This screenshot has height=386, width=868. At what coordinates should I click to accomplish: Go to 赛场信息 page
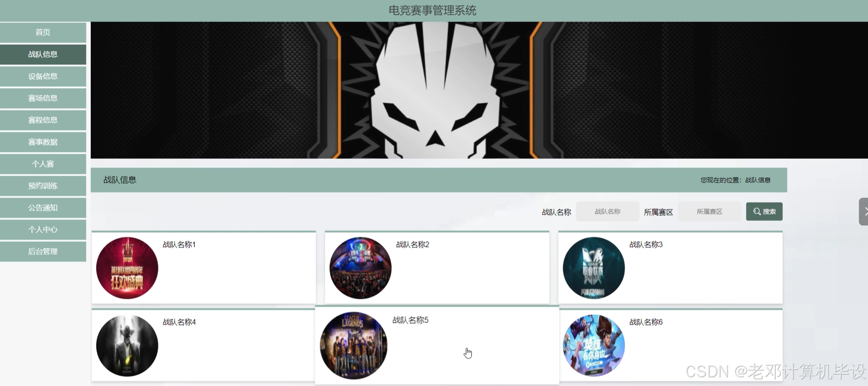click(x=43, y=98)
